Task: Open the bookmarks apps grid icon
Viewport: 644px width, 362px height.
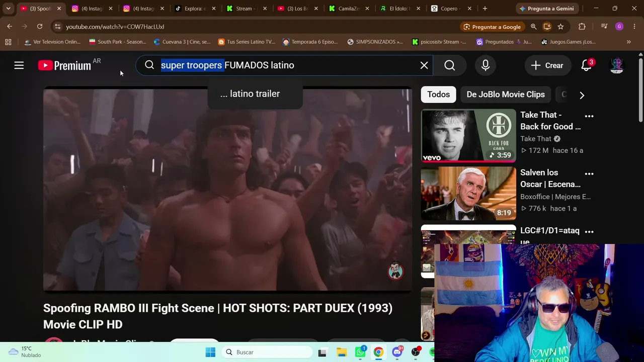Action: [8, 42]
